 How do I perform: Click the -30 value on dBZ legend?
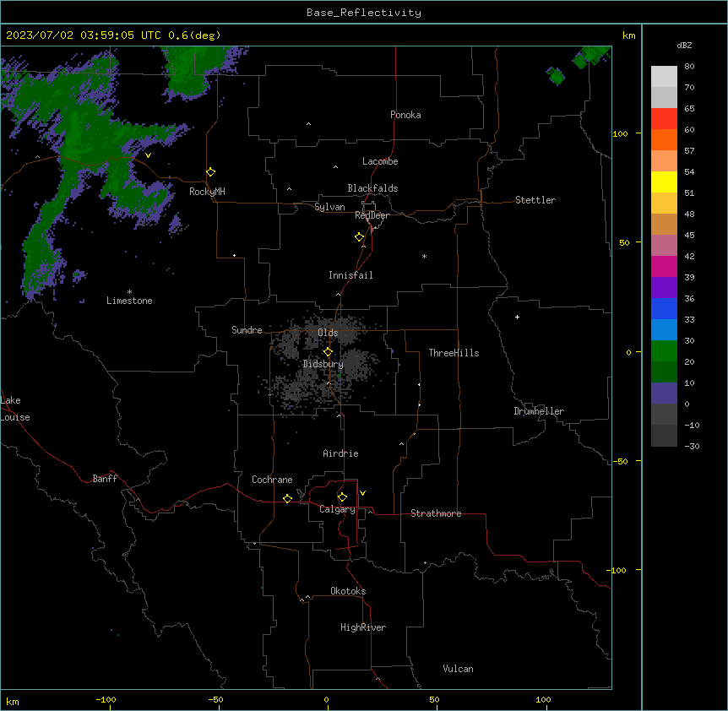[692, 446]
